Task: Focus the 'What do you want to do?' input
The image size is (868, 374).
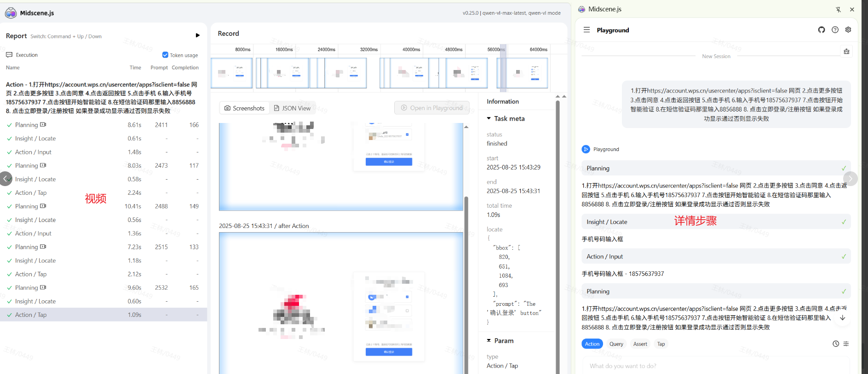Action: (716, 366)
